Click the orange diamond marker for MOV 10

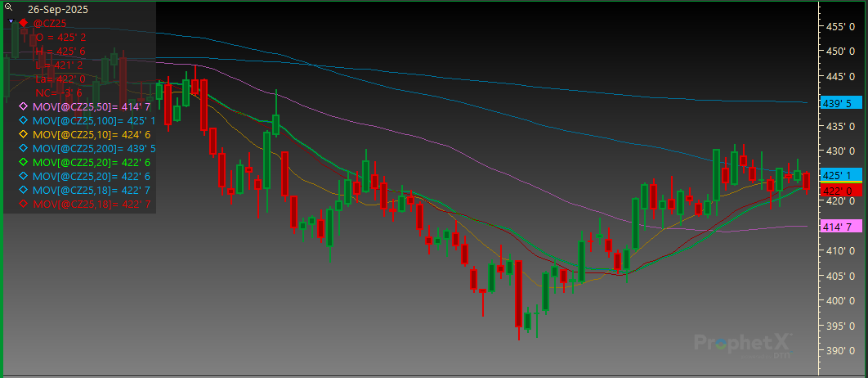23,134
